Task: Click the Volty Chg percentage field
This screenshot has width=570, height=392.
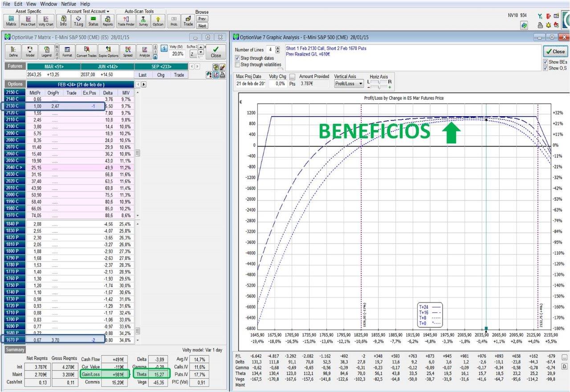Action: click(278, 84)
